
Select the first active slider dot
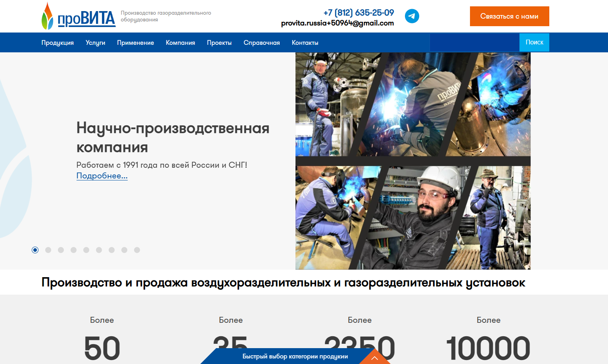coord(35,250)
